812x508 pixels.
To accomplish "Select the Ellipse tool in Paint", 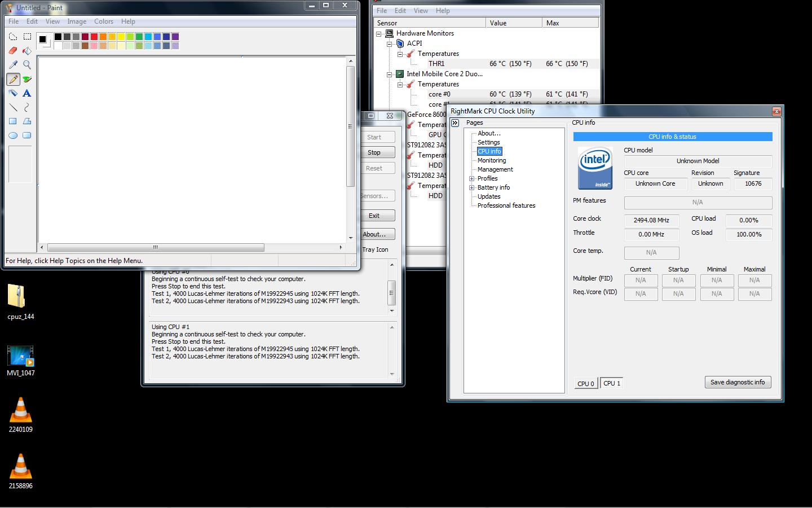I will [13, 135].
